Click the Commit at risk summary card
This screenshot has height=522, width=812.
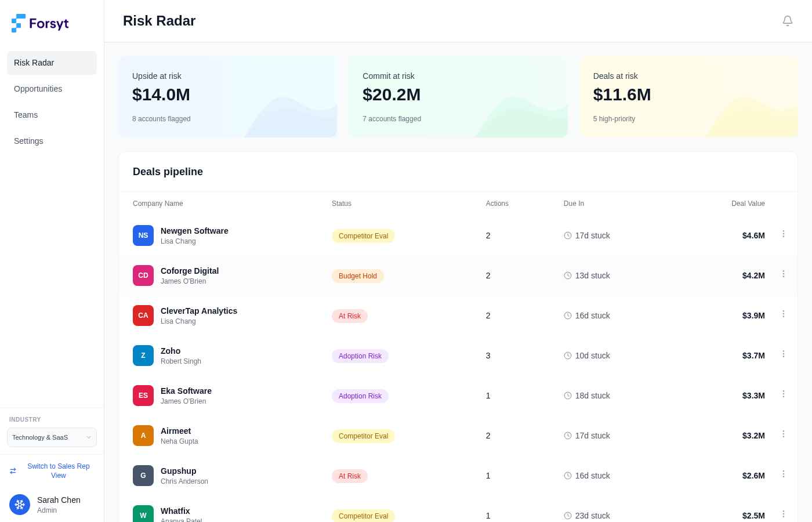[458, 96]
